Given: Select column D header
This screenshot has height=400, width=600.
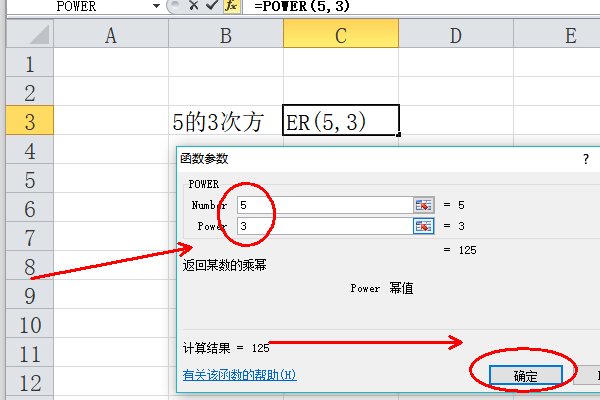Looking at the screenshot, I should (x=456, y=35).
